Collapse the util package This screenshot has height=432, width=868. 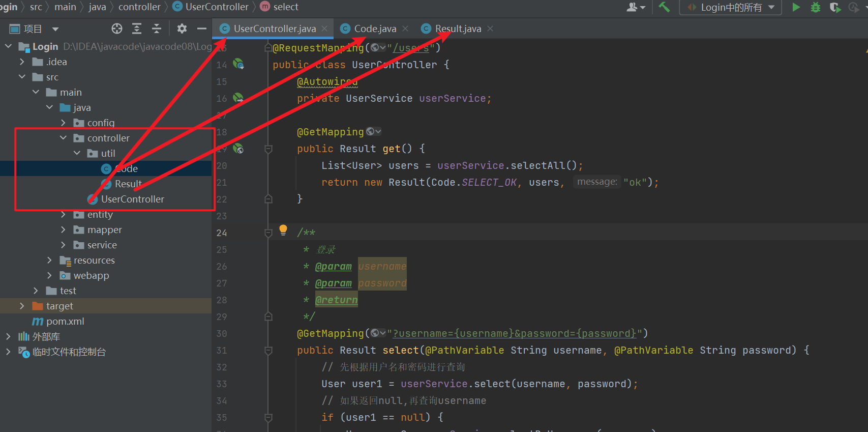pos(77,153)
